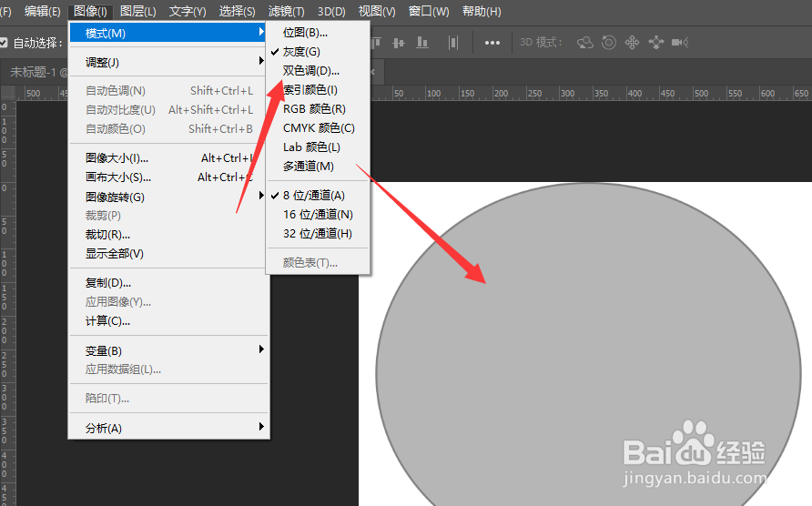812x506 pixels.
Task: Select 双色调(D)... mode
Action: click(x=318, y=71)
